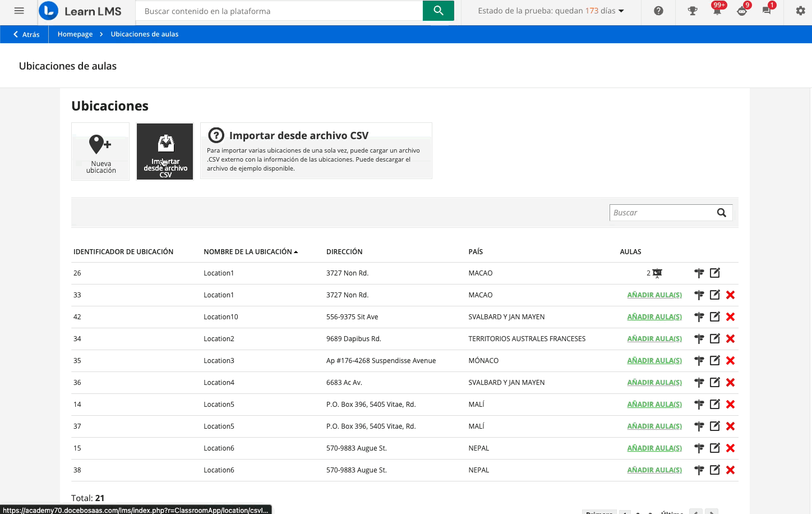Click Añadir aula(s) for ID 33
Viewport: 812px width, 514px height.
pyautogui.click(x=654, y=295)
